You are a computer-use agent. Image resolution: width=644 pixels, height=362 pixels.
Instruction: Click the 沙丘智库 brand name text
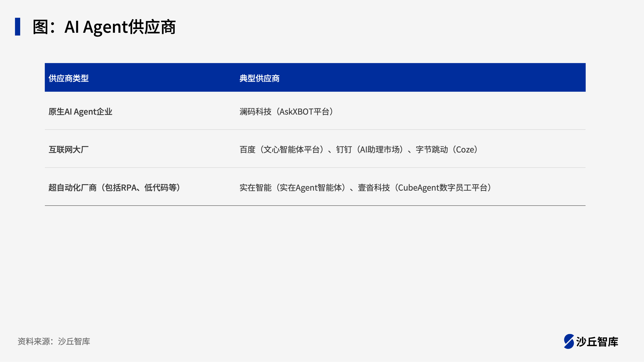(x=597, y=342)
